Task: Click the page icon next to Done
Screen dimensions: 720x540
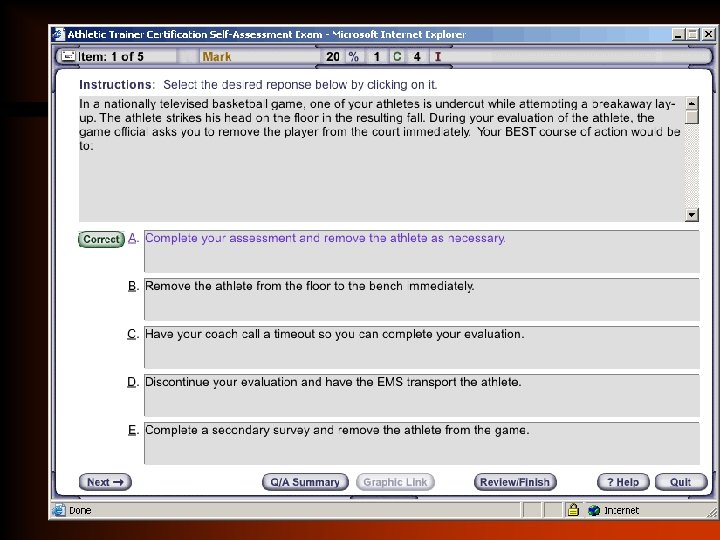Action: pos(59,510)
